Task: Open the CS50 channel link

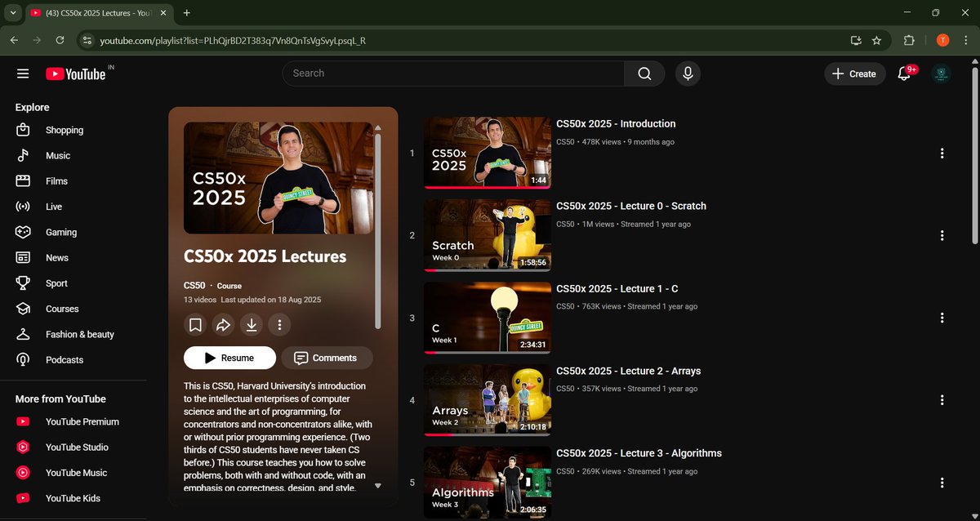Action: [194, 286]
